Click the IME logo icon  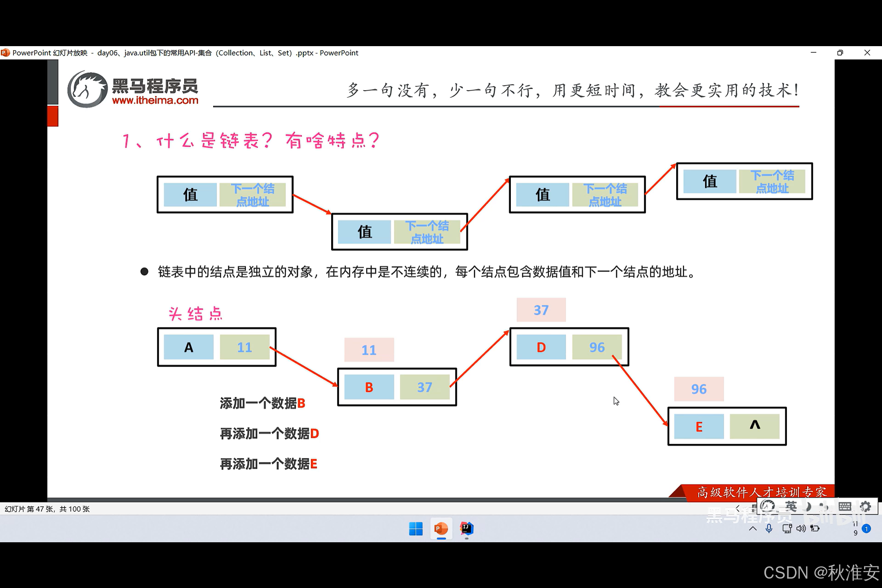pos(768,507)
